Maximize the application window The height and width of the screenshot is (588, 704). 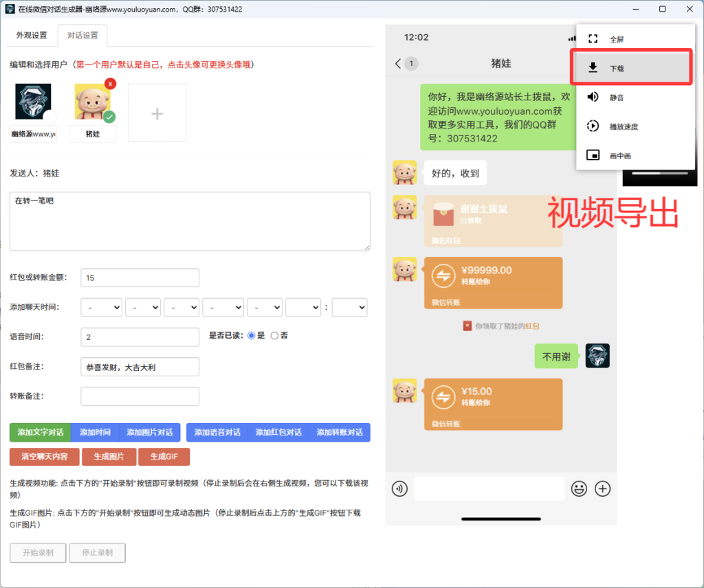point(662,9)
